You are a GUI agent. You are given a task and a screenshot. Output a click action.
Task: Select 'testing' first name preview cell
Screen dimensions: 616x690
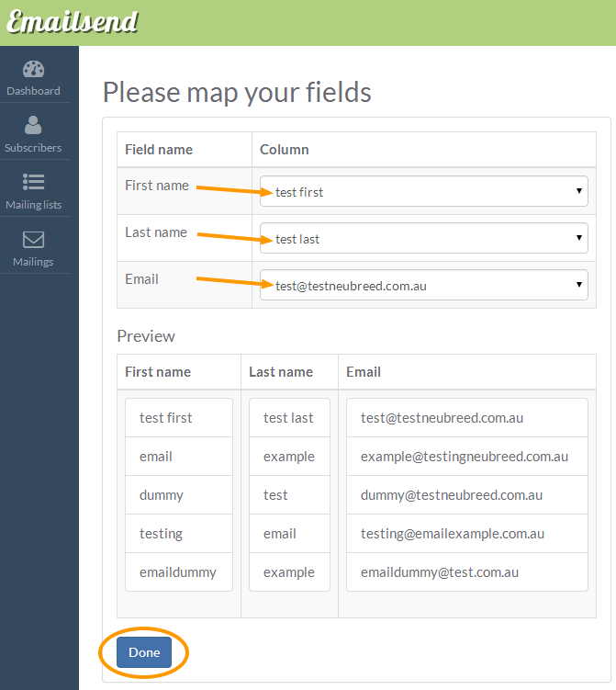(179, 534)
